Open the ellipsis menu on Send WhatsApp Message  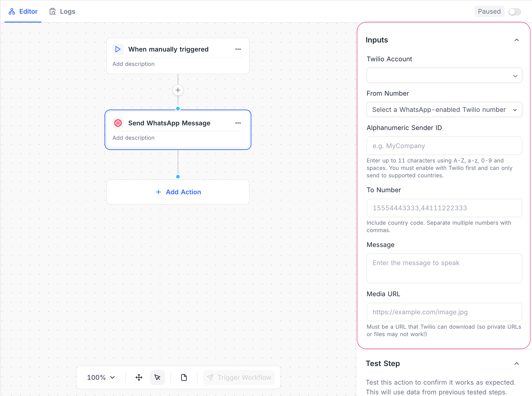238,123
